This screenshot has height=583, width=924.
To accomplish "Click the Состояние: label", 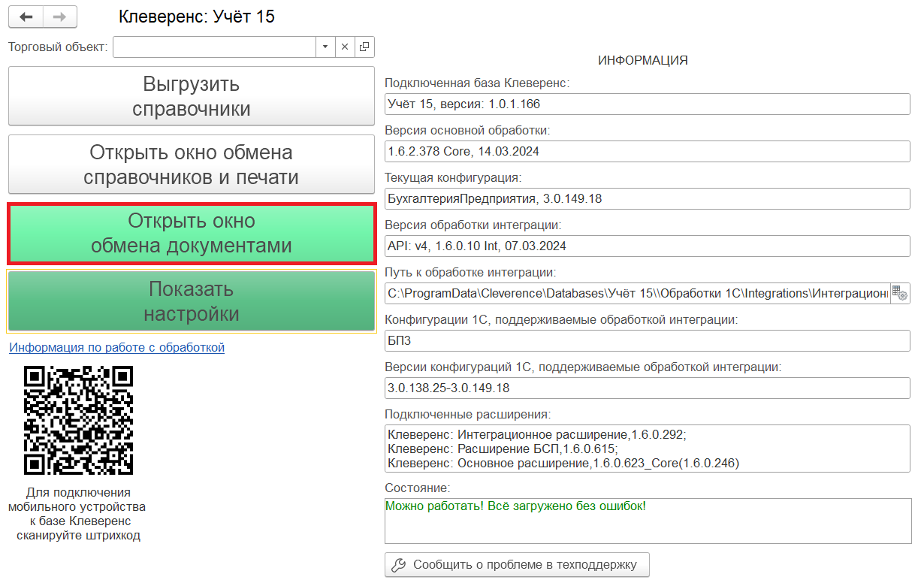I will tap(417, 488).
